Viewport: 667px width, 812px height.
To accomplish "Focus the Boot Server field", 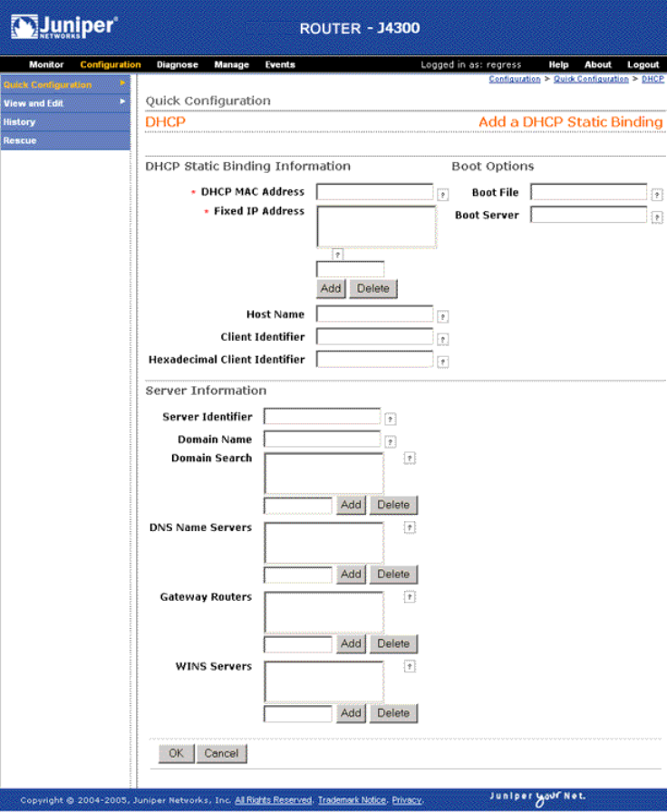I will click(589, 215).
